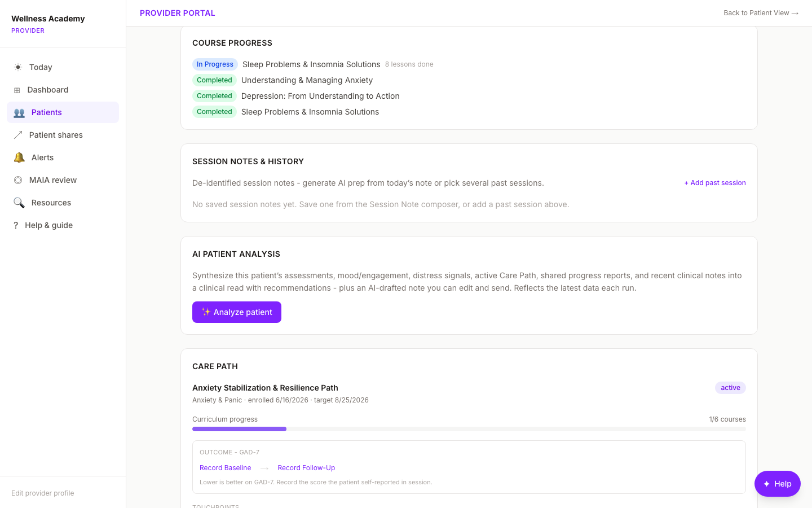
Task: Click the Alerts bell icon
Action: click(x=19, y=157)
